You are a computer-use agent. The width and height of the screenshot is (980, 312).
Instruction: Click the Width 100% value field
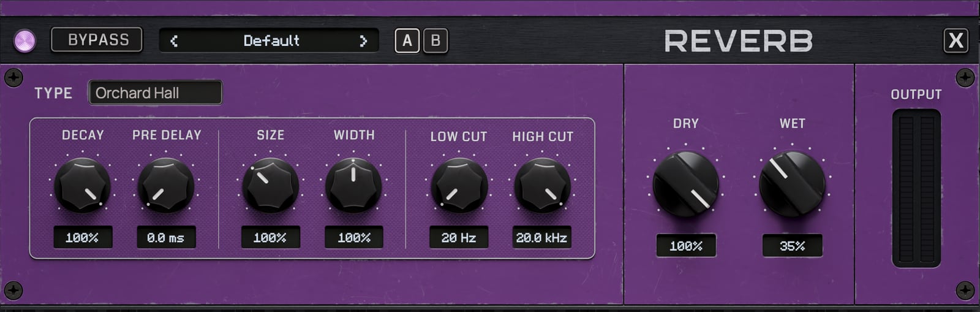pos(353,237)
